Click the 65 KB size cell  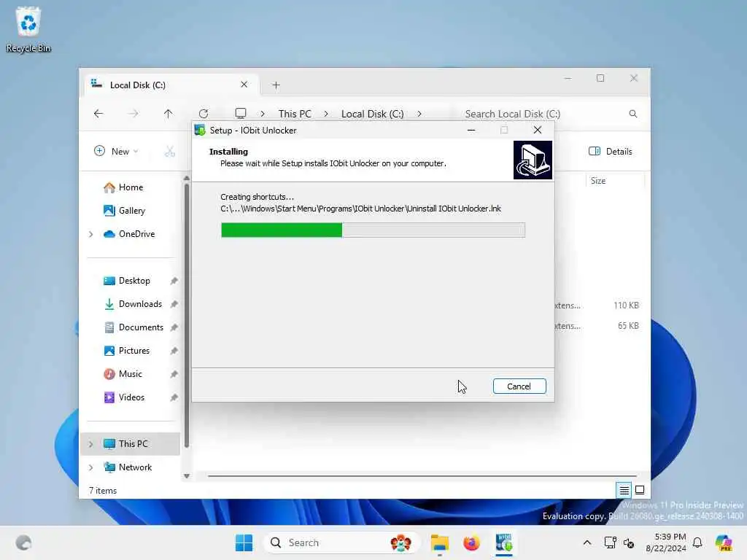628,326
